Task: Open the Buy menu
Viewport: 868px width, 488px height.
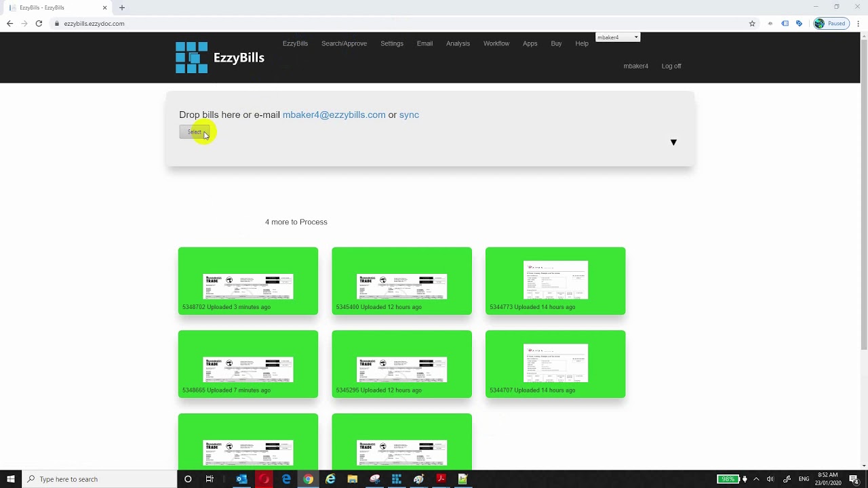Action: 556,43
